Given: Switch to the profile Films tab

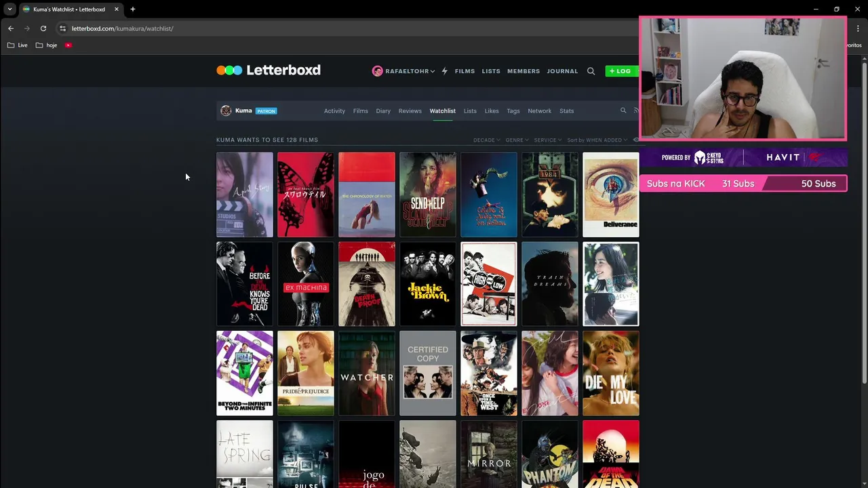Looking at the screenshot, I should click(x=361, y=111).
